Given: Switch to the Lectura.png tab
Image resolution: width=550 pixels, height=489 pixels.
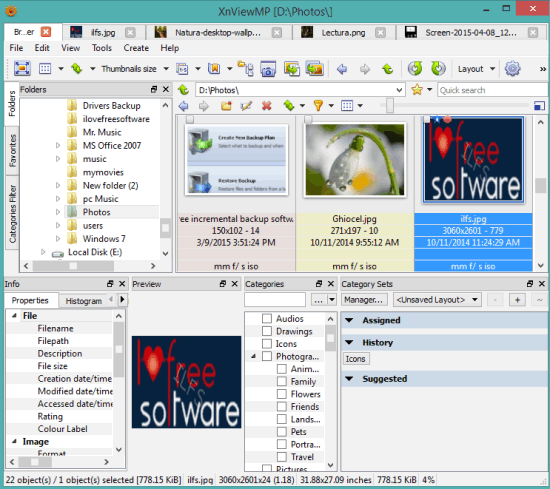Looking at the screenshot, I should pos(343,33).
